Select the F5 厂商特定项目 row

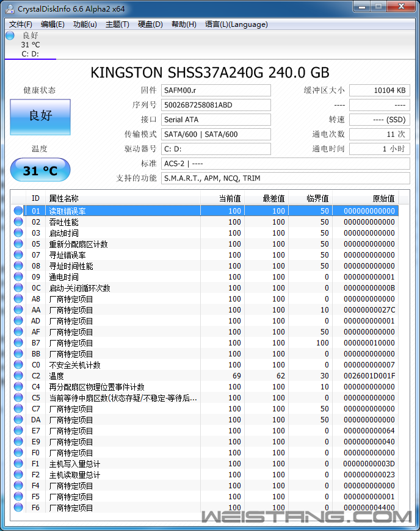tap(205, 496)
